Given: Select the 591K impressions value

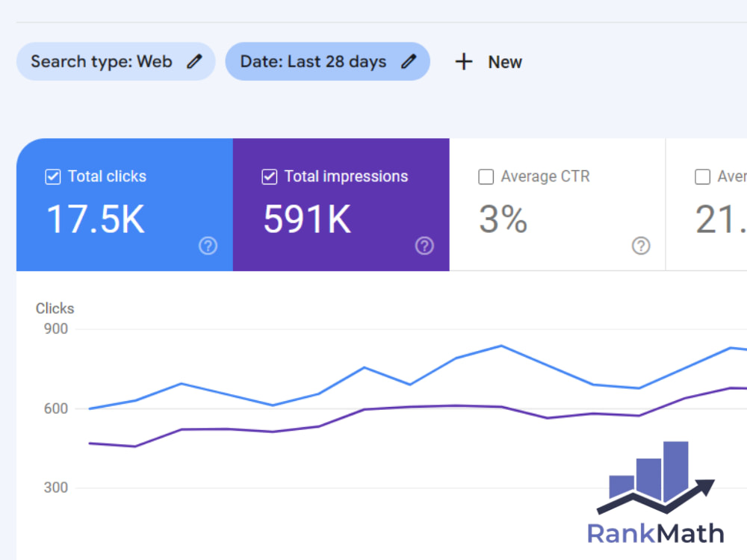Looking at the screenshot, I should coord(307,219).
